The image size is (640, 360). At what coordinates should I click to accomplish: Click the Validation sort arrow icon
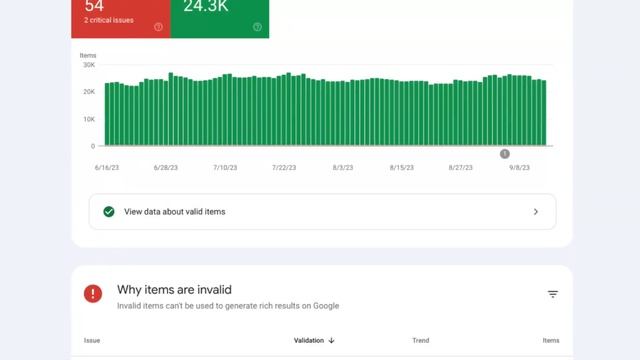tap(331, 340)
